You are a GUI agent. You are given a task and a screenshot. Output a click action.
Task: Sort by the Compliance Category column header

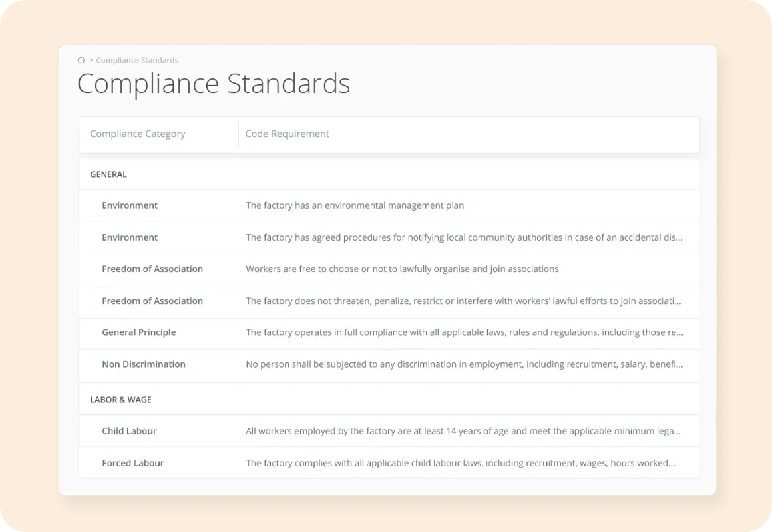tap(137, 134)
